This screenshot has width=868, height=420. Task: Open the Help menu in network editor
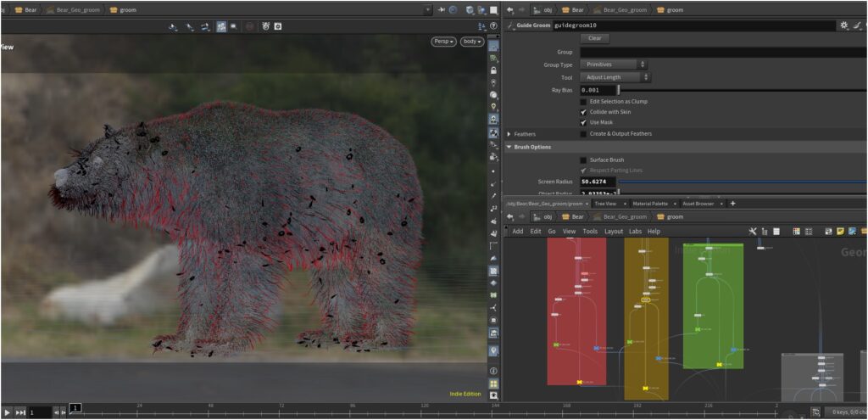pos(654,231)
